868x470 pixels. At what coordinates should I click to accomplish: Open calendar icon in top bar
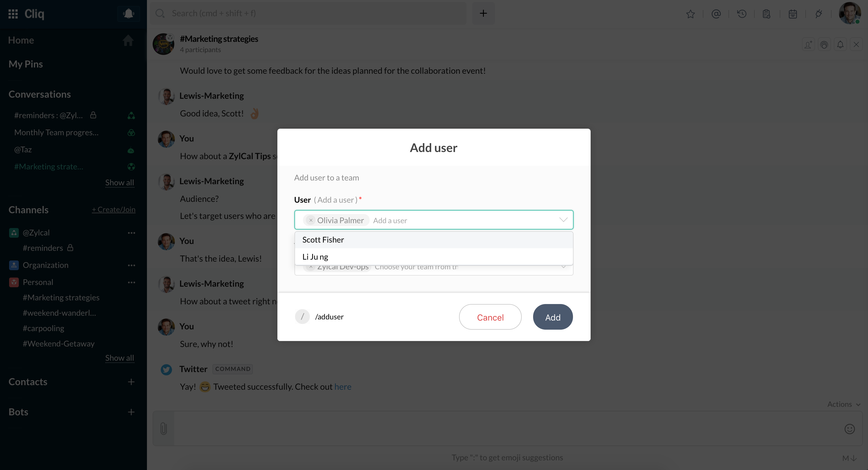click(793, 14)
